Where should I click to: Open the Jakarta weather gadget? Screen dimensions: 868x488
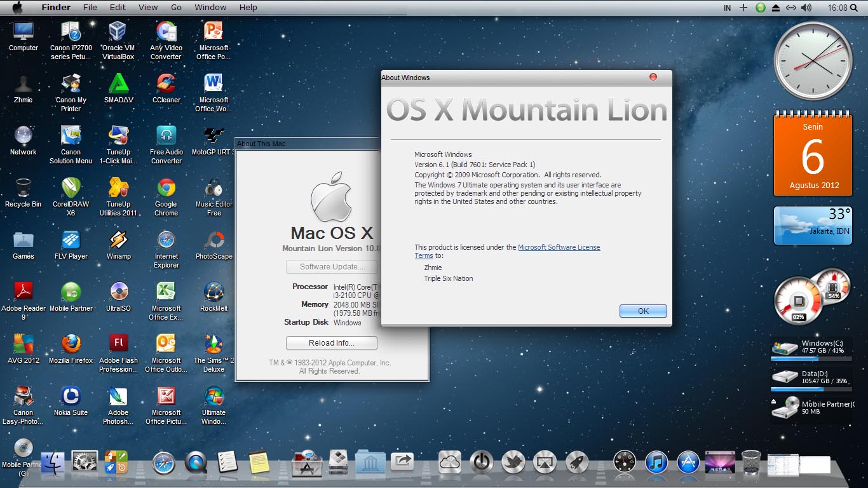click(x=813, y=226)
